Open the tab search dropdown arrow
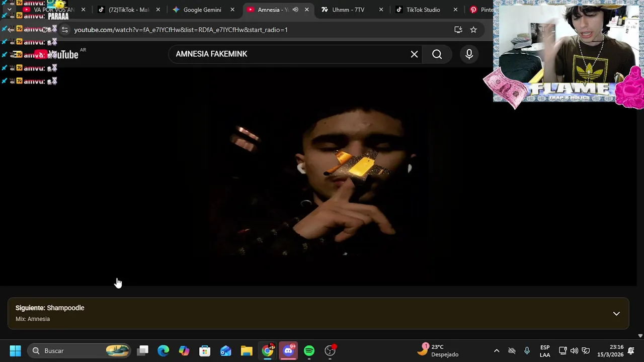This screenshot has width=644, height=362. click(9, 10)
